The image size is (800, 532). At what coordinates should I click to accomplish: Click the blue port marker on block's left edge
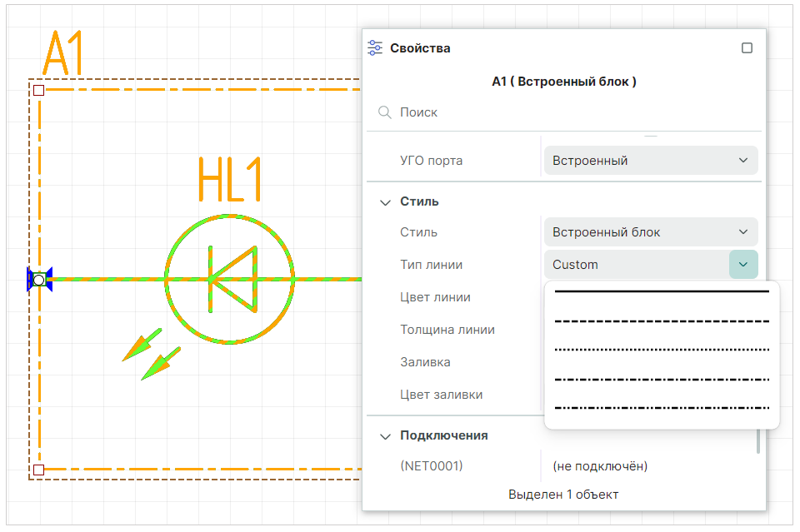click(x=38, y=280)
